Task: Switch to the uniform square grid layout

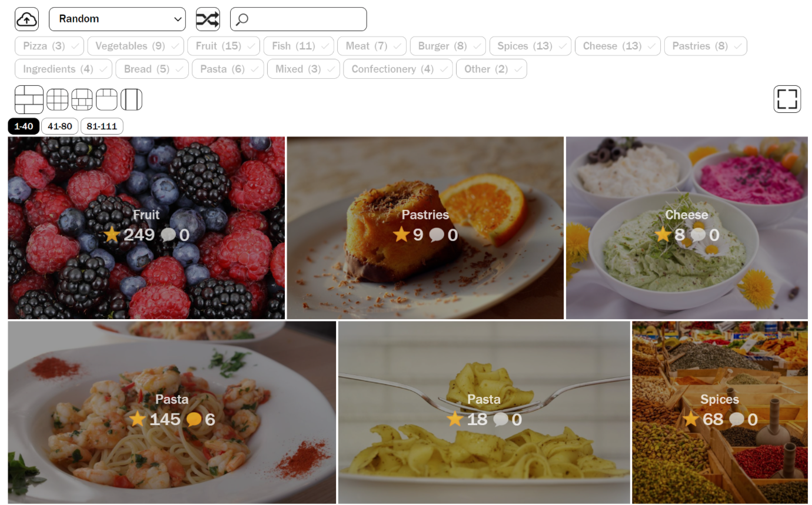Action: [58, 99]
